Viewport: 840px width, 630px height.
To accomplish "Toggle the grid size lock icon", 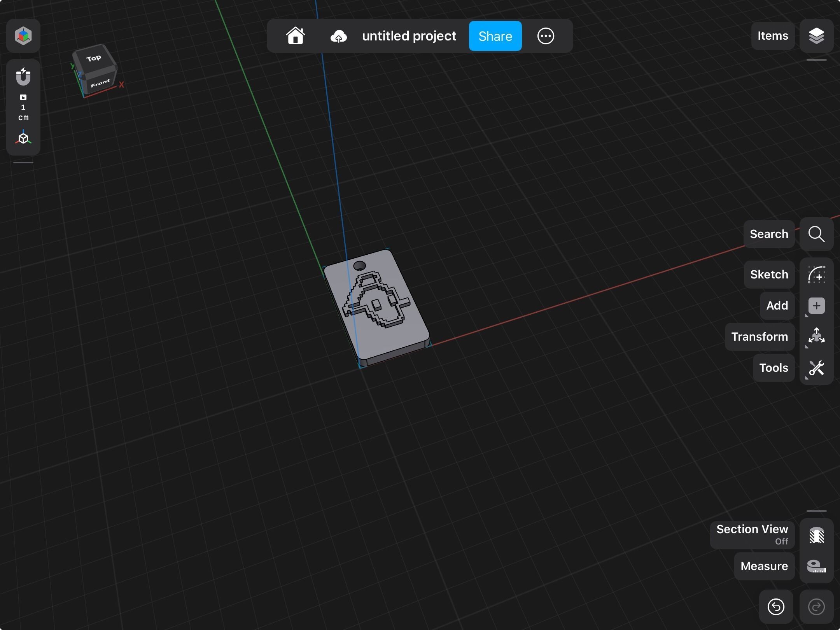I will click(23, 97).
